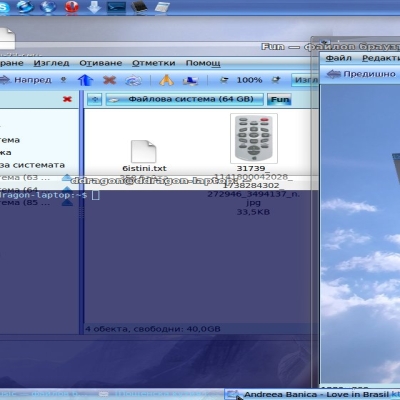
Task: Toggle the text location bar button
Action: coord(95,99)
